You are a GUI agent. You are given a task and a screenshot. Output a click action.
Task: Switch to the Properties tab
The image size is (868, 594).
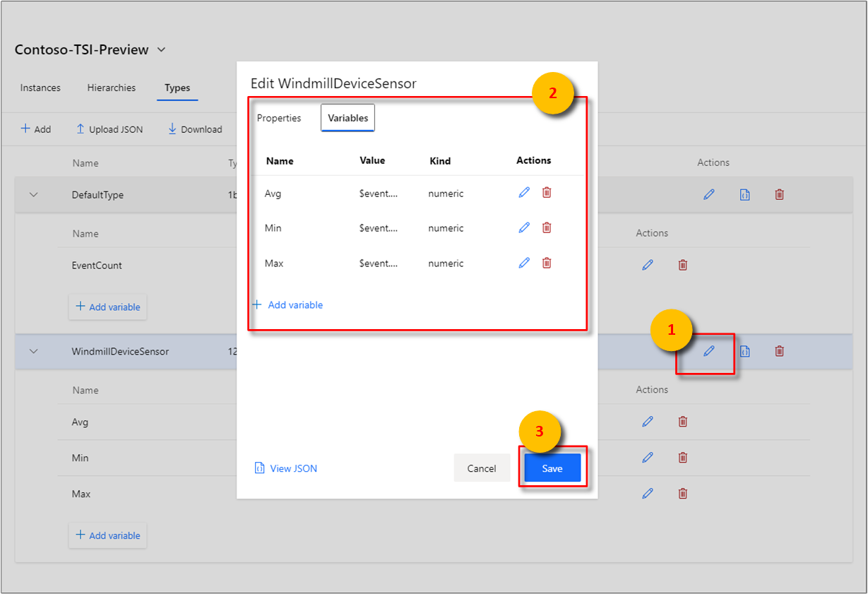[279, 119]
